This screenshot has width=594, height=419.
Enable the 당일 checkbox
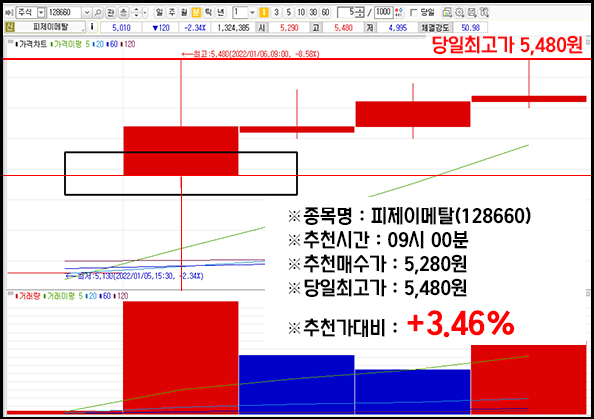[414, 13]
